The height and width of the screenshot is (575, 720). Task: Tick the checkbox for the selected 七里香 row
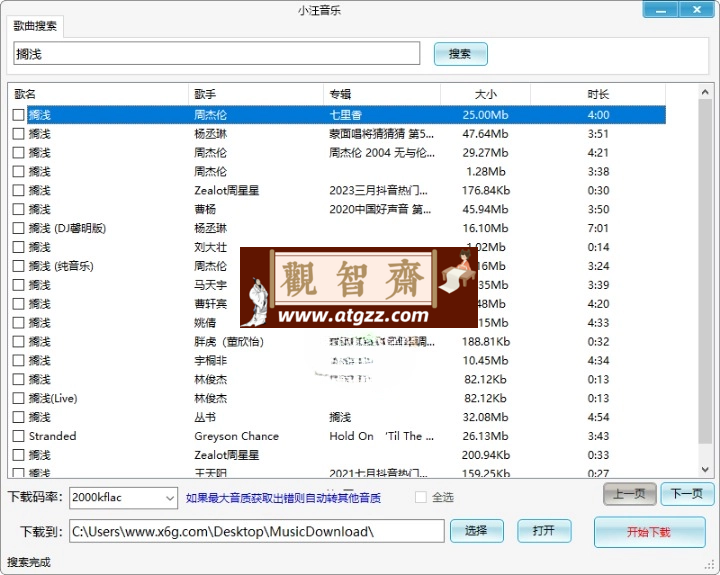(18, 115)
